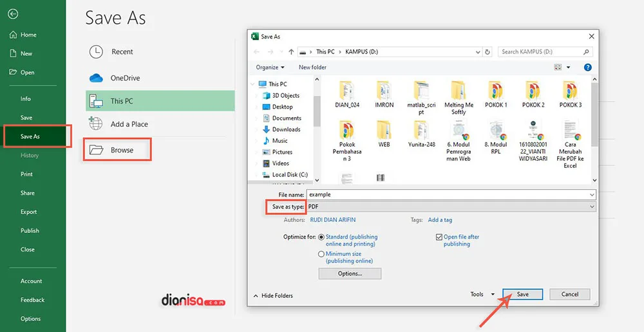
Task: Click the refresh icon beside address bar
Action: coord(488,51)
